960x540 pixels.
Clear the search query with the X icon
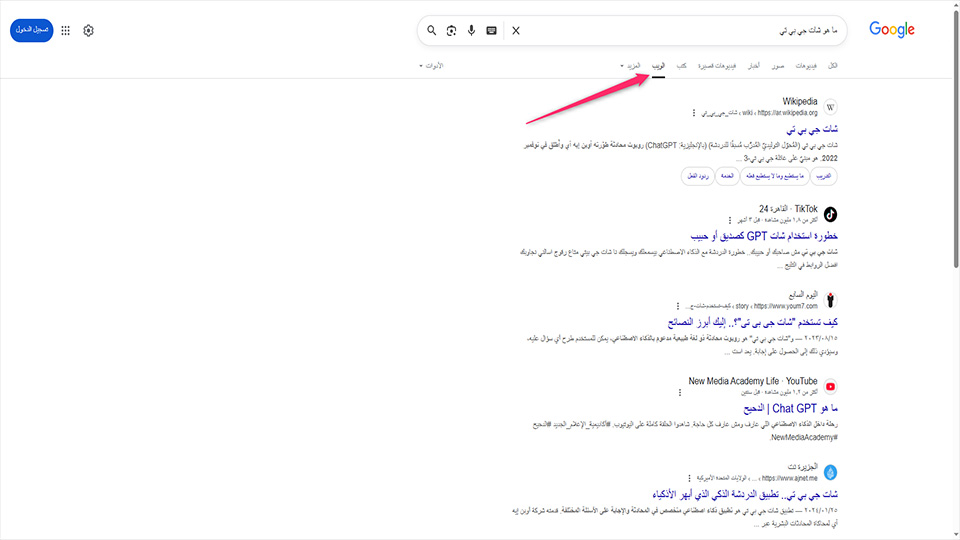pos(516,31)
